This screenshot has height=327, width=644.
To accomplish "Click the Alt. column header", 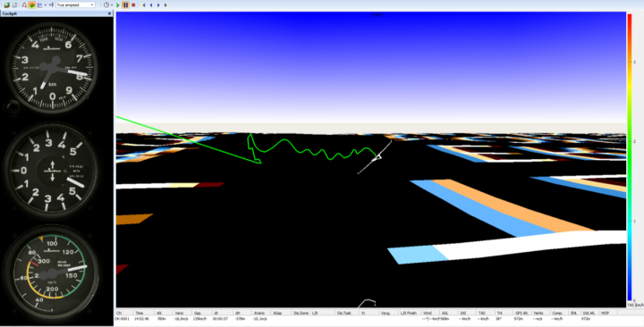I will click(x=164, y=313).
